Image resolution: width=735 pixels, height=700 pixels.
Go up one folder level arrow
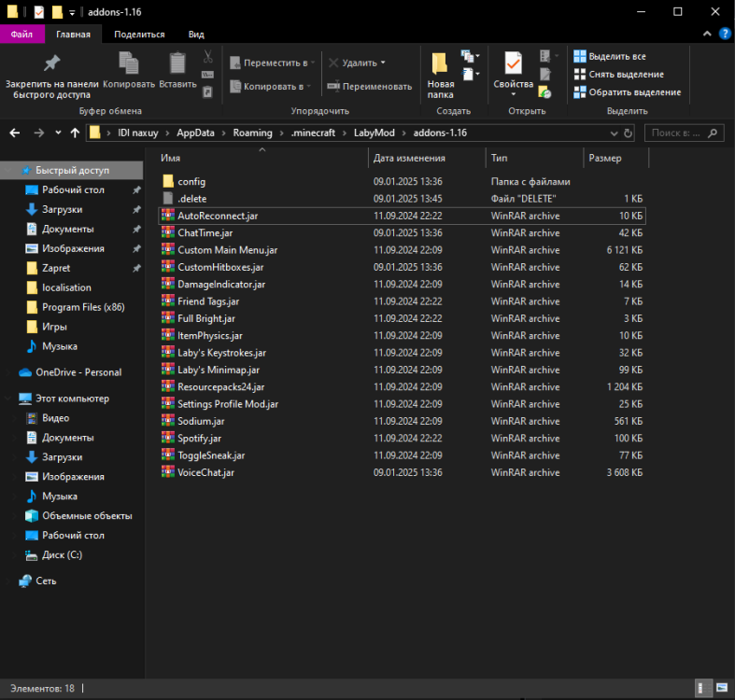click(x=75, y=133)
